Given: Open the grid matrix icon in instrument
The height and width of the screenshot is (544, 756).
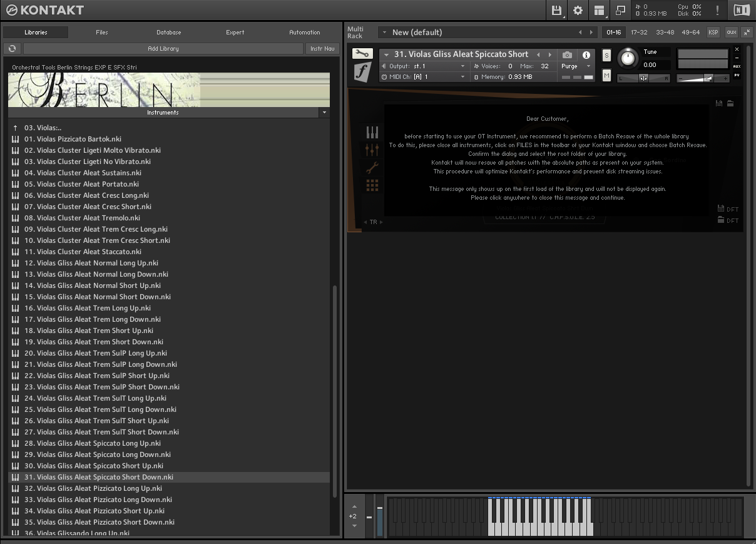Looking at the screenshot, I should (372, 185).
